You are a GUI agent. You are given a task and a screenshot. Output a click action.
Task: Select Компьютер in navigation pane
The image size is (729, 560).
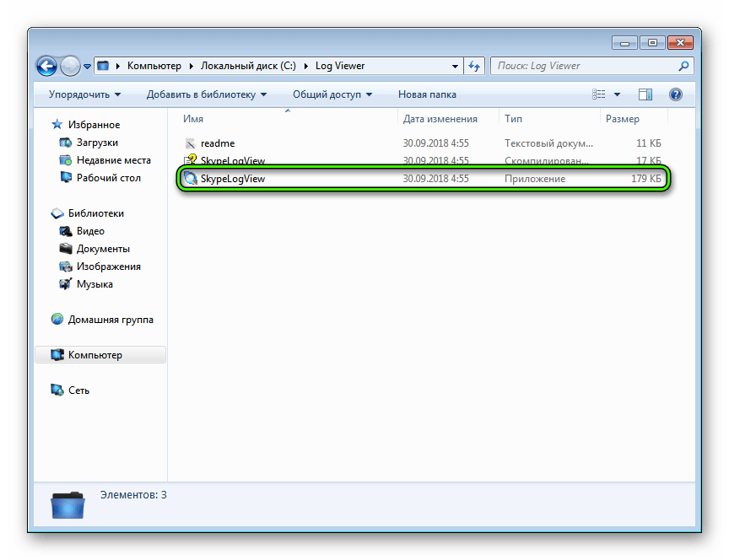[100, 354]
